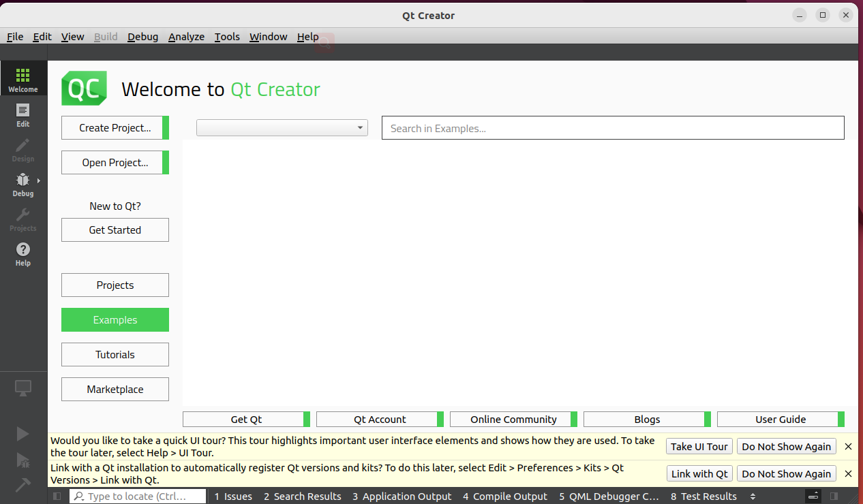The height and width of the screenshot is (504, 863).
Task: Open Help mode via the question mark icon
Action: coord(23,253)
